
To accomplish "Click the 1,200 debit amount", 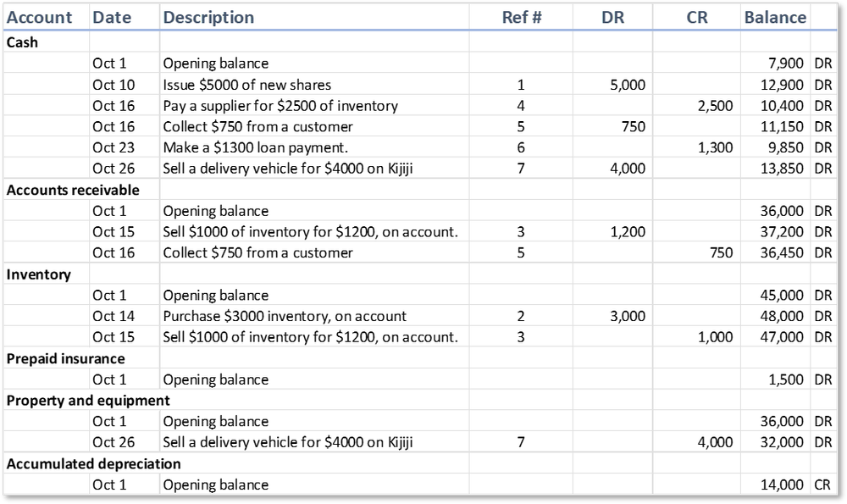I will point(628,232).
